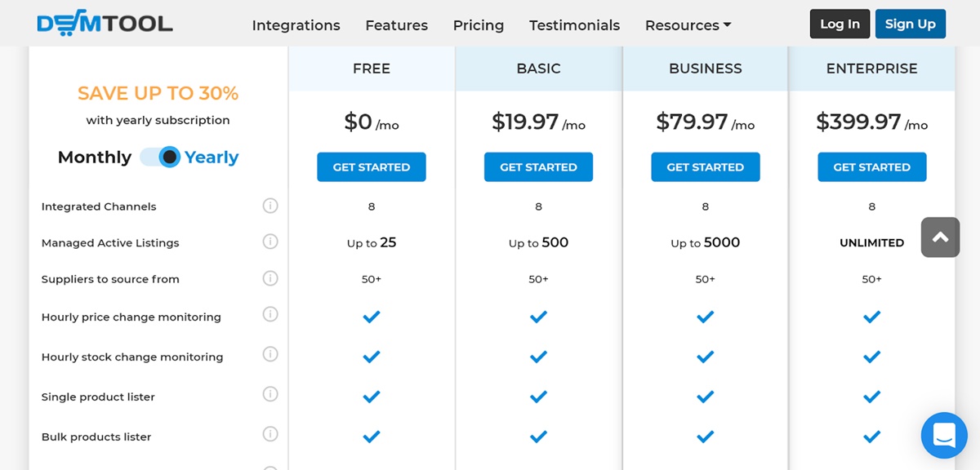The image size is (980, 470).
Task: Show info for Hourly price change monitoring
Action: [x=270, y=314]
